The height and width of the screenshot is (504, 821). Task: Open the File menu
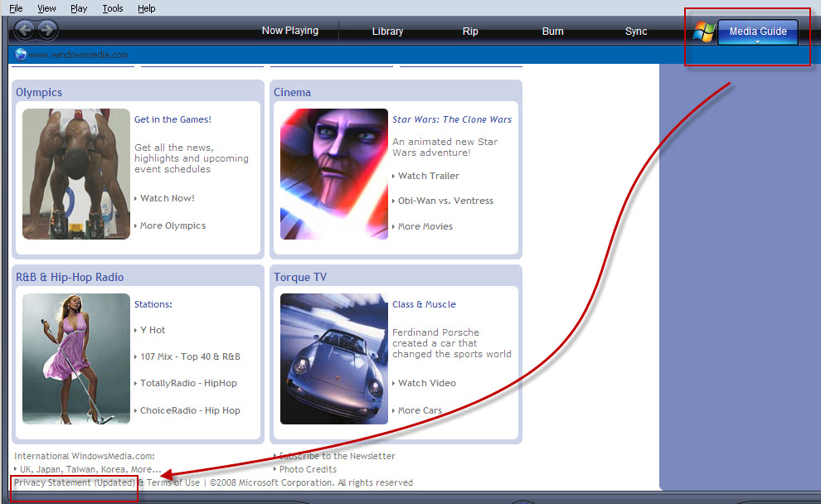17,8
